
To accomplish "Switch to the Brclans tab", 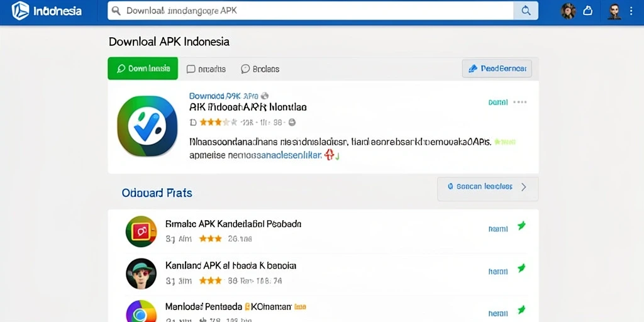I will 260,69.
